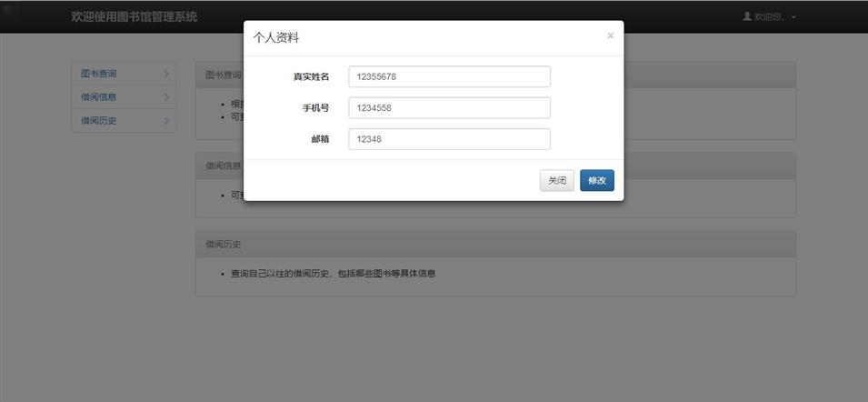Click the 关闭 button
This screenshot has width=868, height=402.
click(x=557, y=180)
